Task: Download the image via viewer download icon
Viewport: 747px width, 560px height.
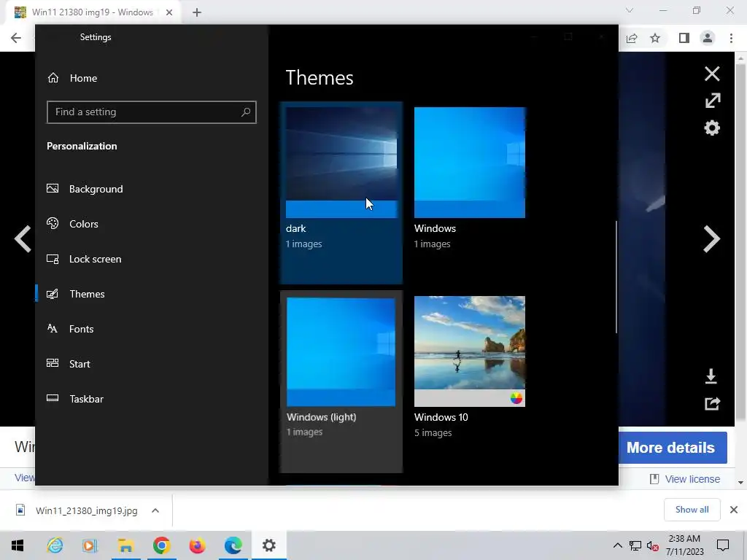Action: (x=711, y=376)
